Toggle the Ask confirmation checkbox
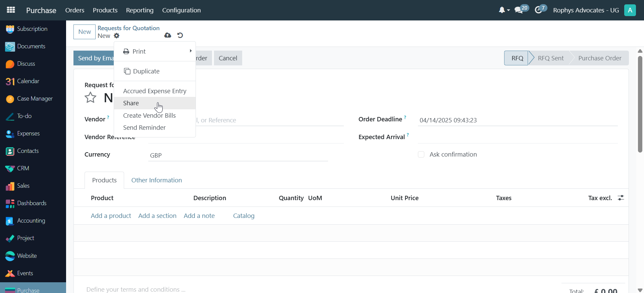The image size is (644, 293). tap(421, 154)
